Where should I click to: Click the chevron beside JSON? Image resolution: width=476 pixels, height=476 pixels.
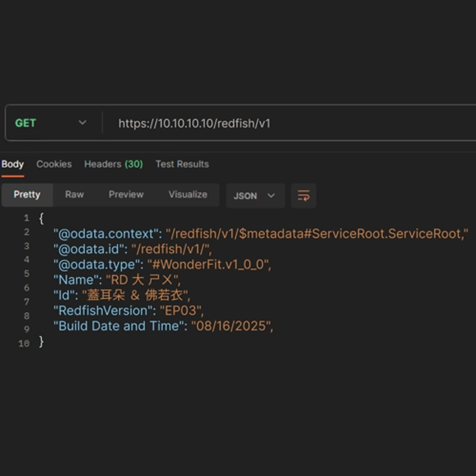pyautogui.click(x=271, y=196)
